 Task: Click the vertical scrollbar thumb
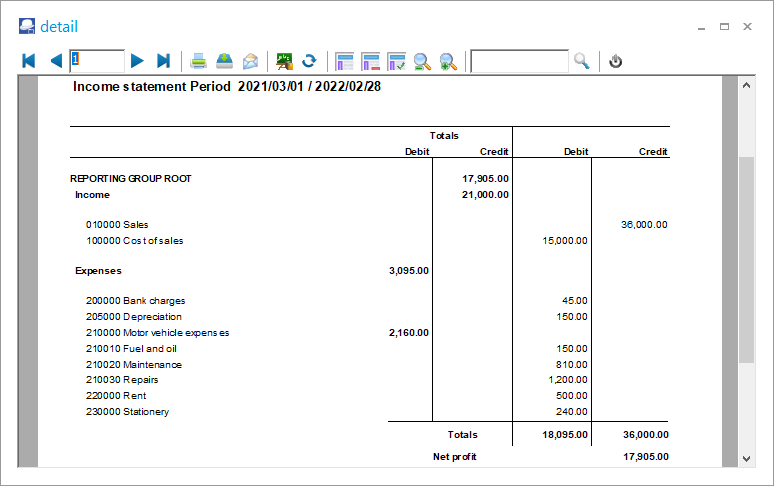point(746,260)
